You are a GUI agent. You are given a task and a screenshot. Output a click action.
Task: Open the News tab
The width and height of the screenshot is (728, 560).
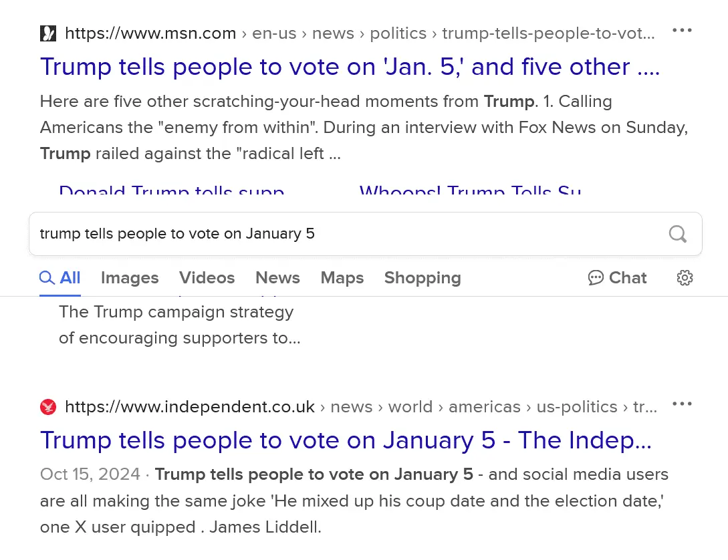click(277, 278)
